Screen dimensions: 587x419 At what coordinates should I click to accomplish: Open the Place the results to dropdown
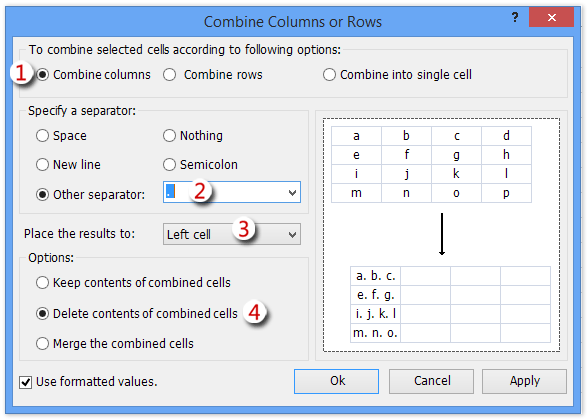232,234
